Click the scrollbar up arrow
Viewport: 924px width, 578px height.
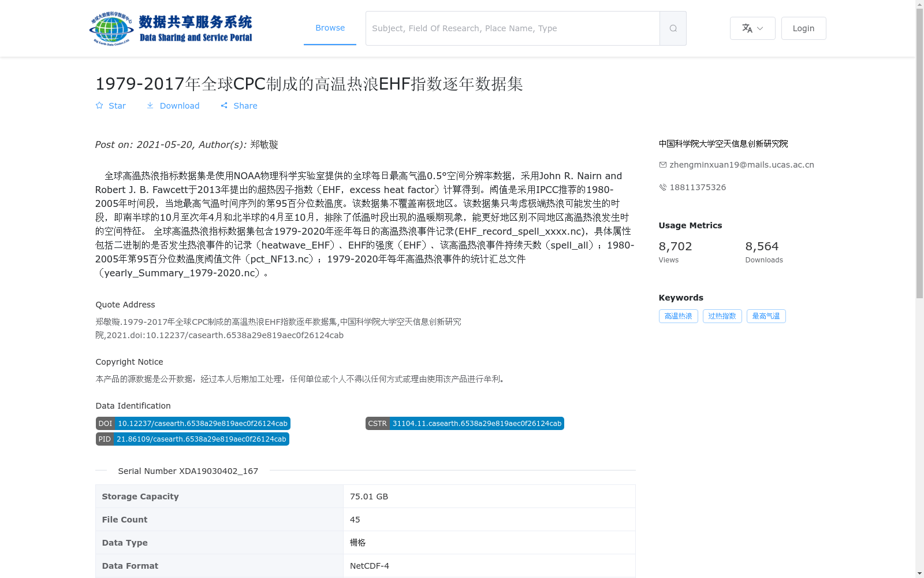tap(919, 4)
